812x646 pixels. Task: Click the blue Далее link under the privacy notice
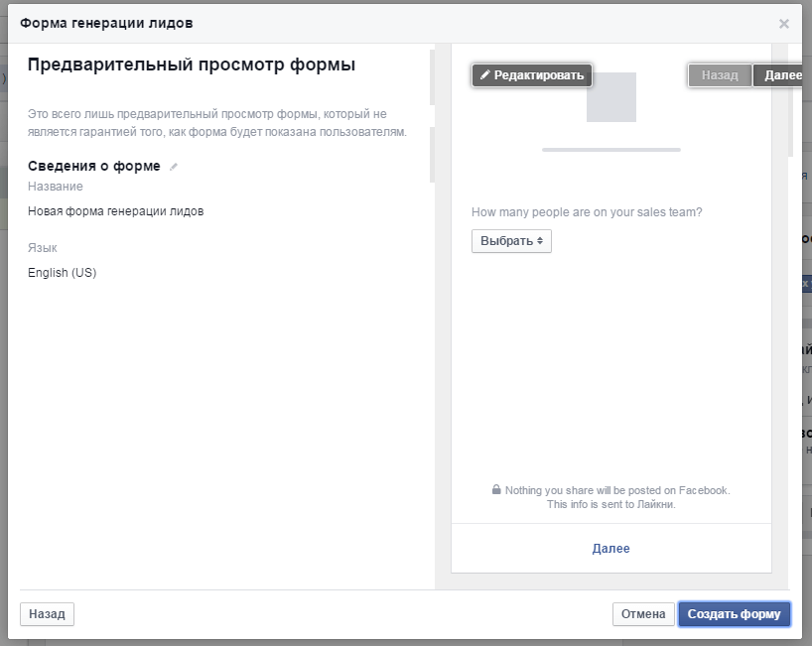coord(610,549)
